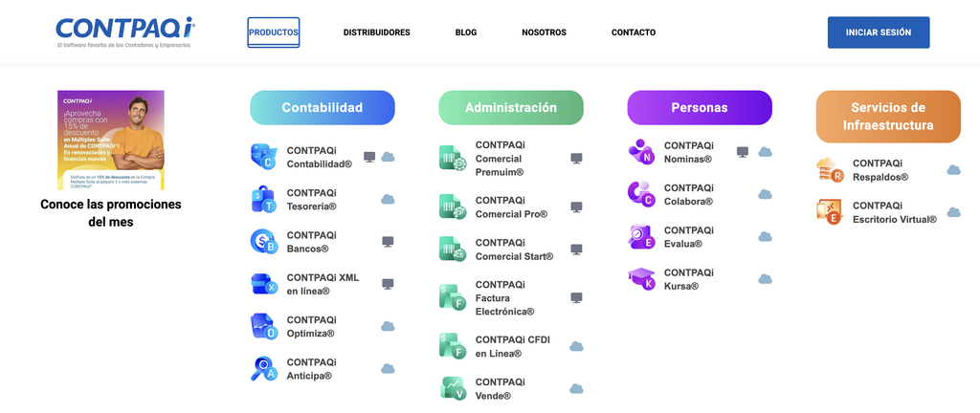Image resolution: width=980 pixels, height=413 pixels.
Task: Go to the DISTRIBUIDORES menu item
Action: click(377, 33)
